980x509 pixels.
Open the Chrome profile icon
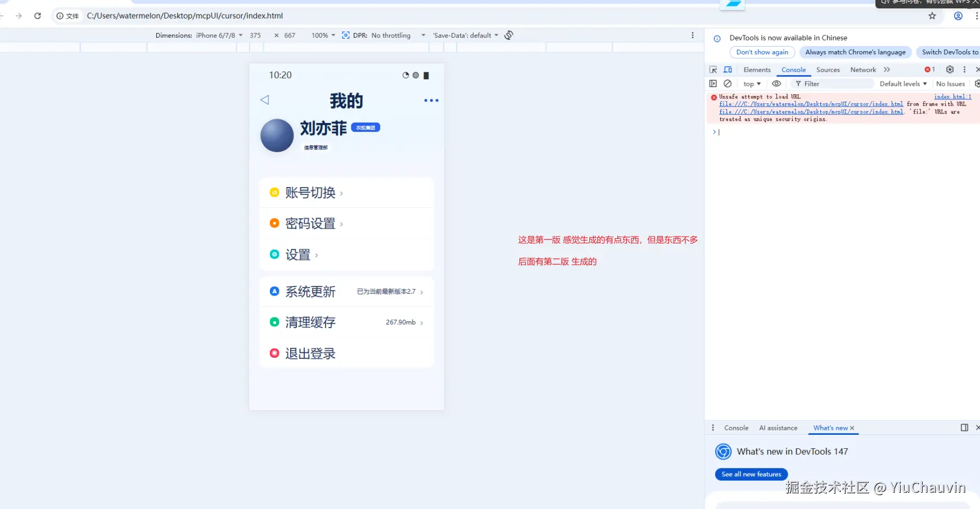[x=958, y=16]
